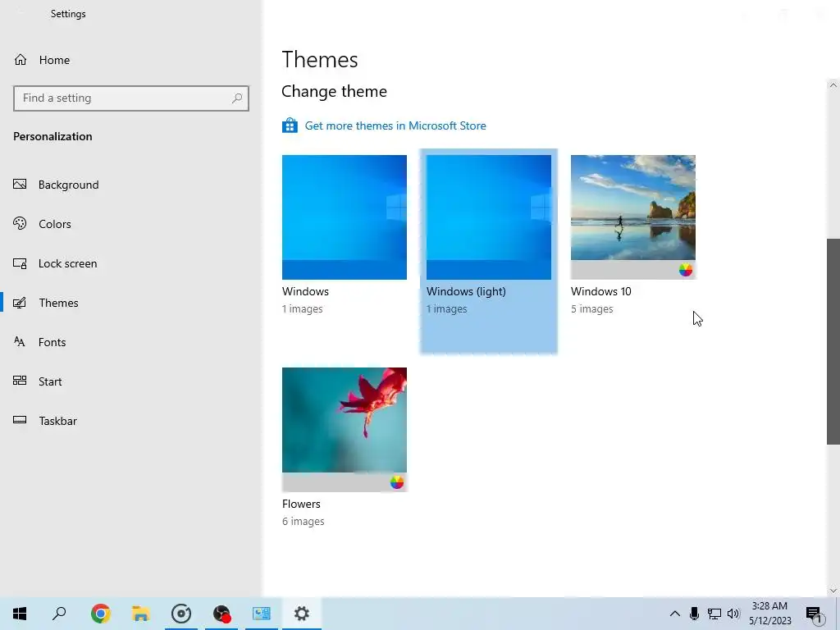Screen dimensions: 840x630
Task: Click the Fonts letters icon
Action: click(20, 342)
